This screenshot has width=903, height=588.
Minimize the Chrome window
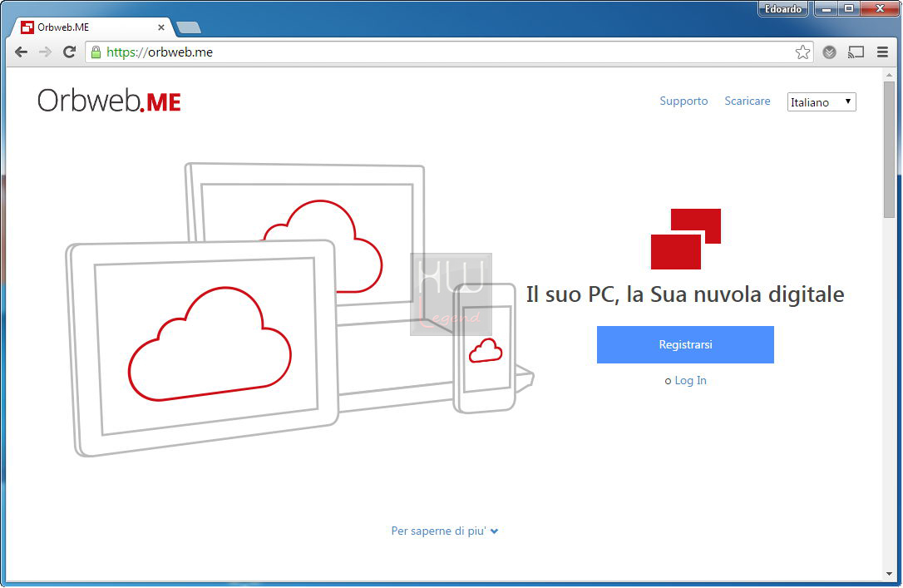coord(827,8)
